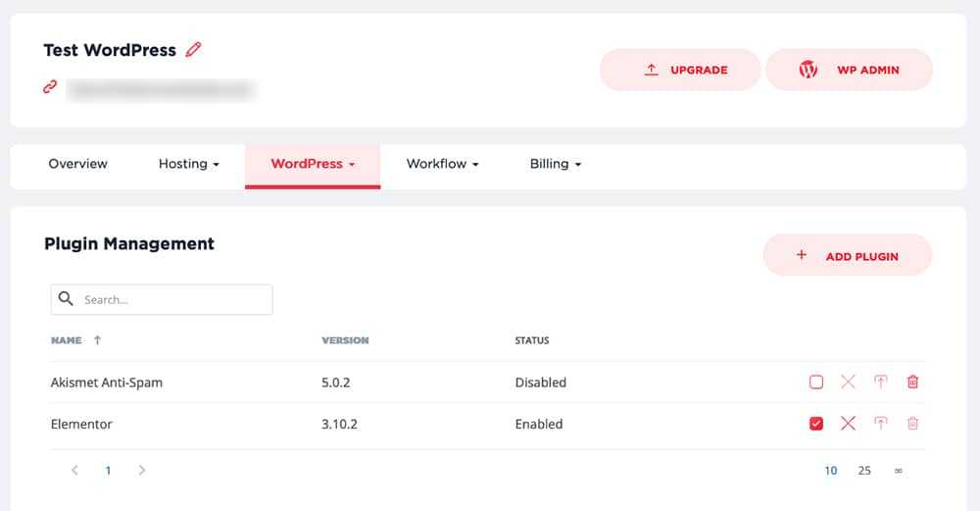Toggle the sort arrow next to NAME
This screenshot has height=511, width=980.
click(97, 340)
